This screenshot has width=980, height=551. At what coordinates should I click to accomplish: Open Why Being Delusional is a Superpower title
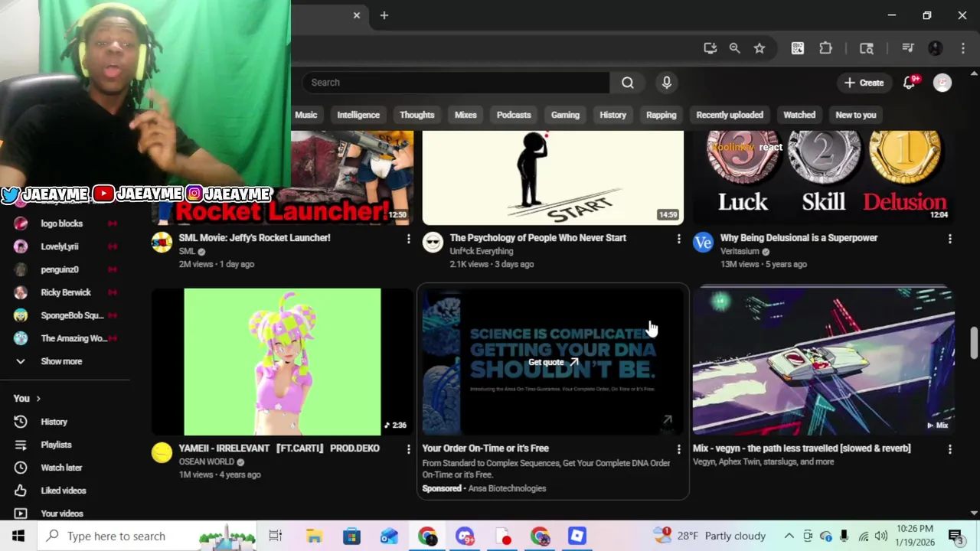(x=799, y=238)
